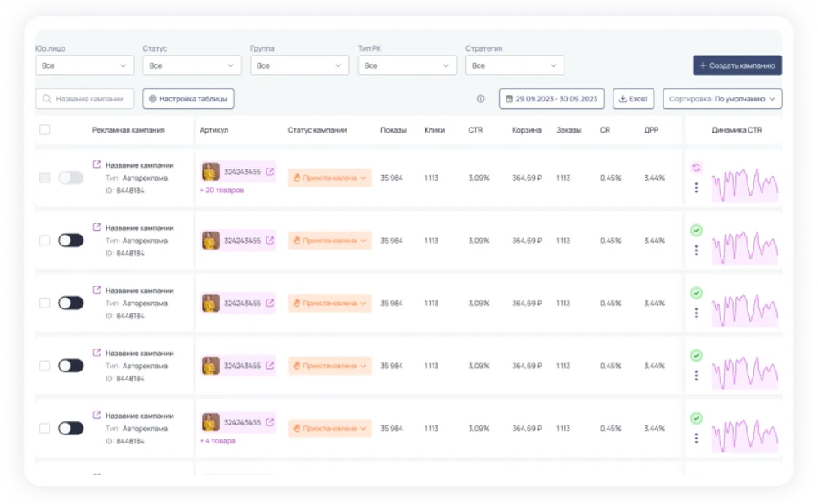This screenshot has height=504, width=818.
Task: Check the select-all checkbox in table header
Action: pyautogui.click(x=45, y=130)
